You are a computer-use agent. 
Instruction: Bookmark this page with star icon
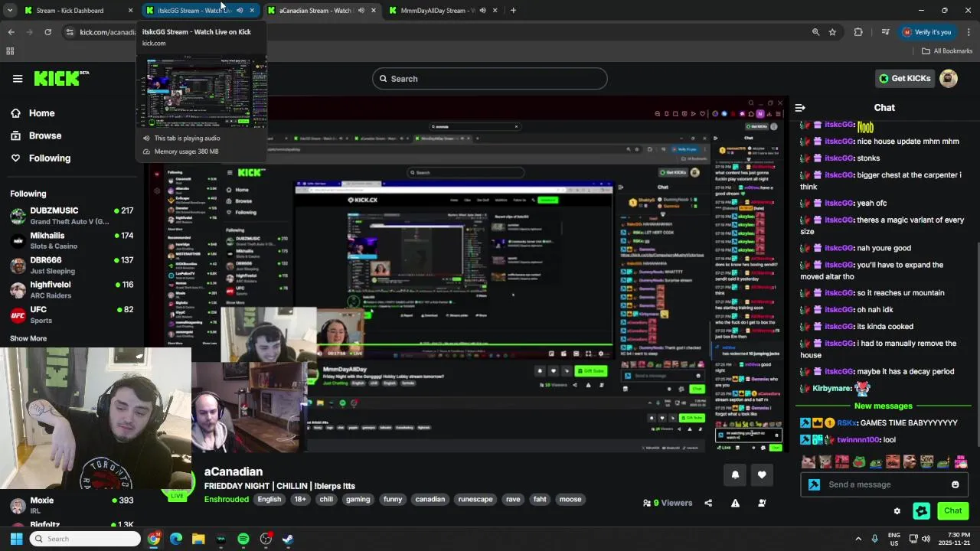pos(832,32)
